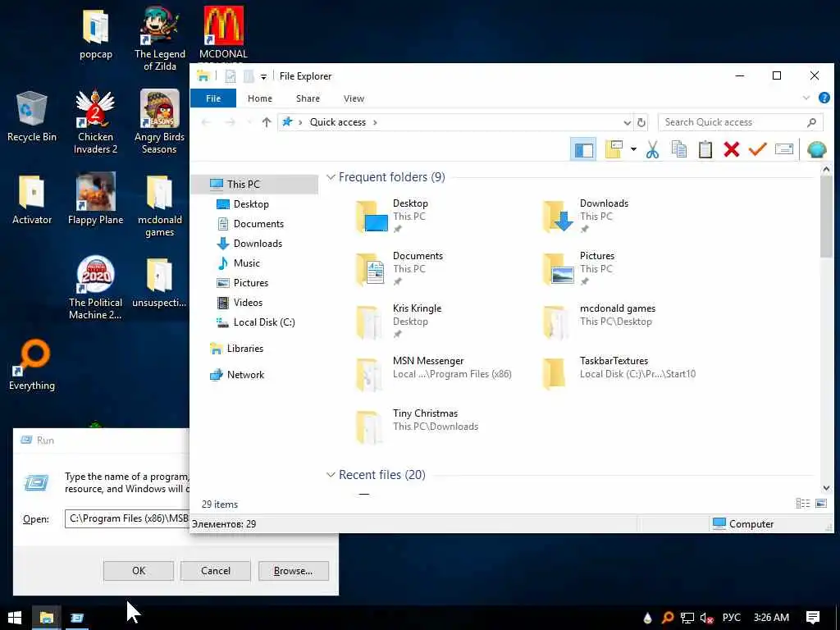Image resolution: width=840 pixels, height=630 pixels.
Task: Expand the ribbon with the chevron
Action: click(806, 98)
